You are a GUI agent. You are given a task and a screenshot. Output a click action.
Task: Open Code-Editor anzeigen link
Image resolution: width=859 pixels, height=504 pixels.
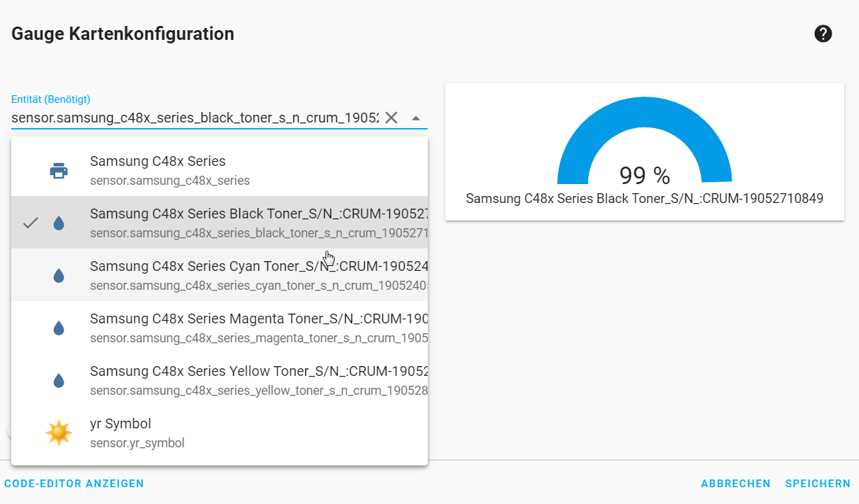tap(74, 484)
